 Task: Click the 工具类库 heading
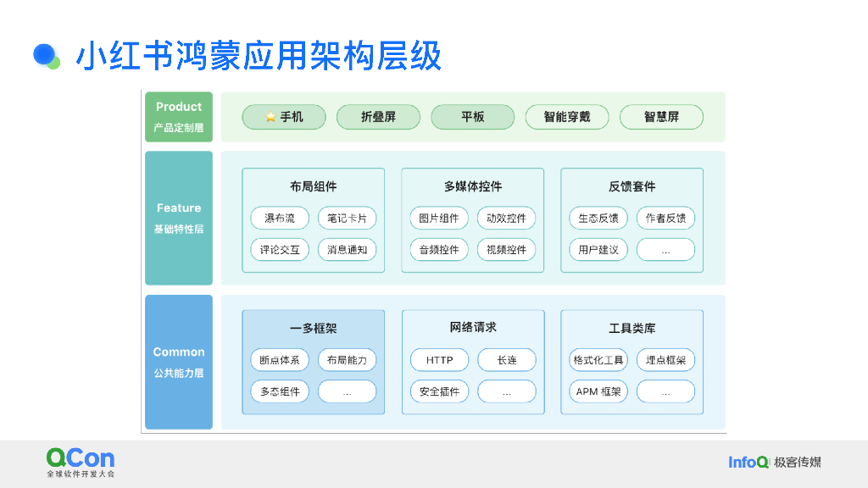pos(632,328)
